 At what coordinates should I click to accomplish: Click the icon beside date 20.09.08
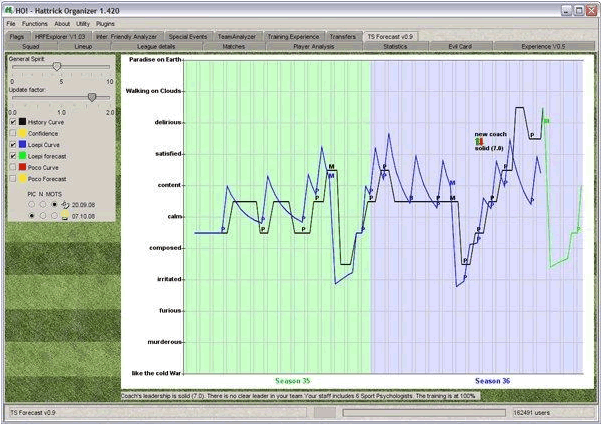coord(64,203)
